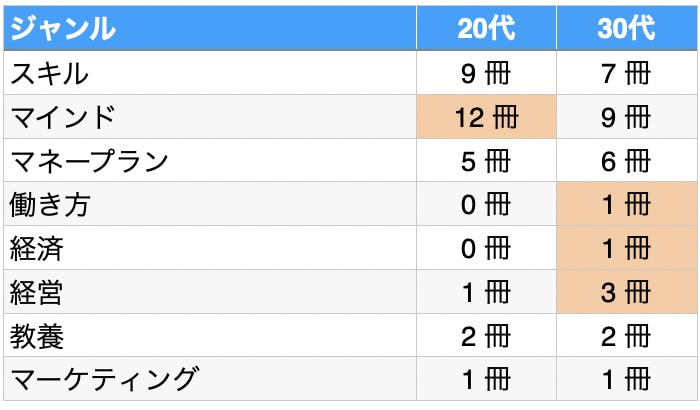Click the マーケティング genre cell
The width and height of the screenshot is (700, 410).
point(102,380)
